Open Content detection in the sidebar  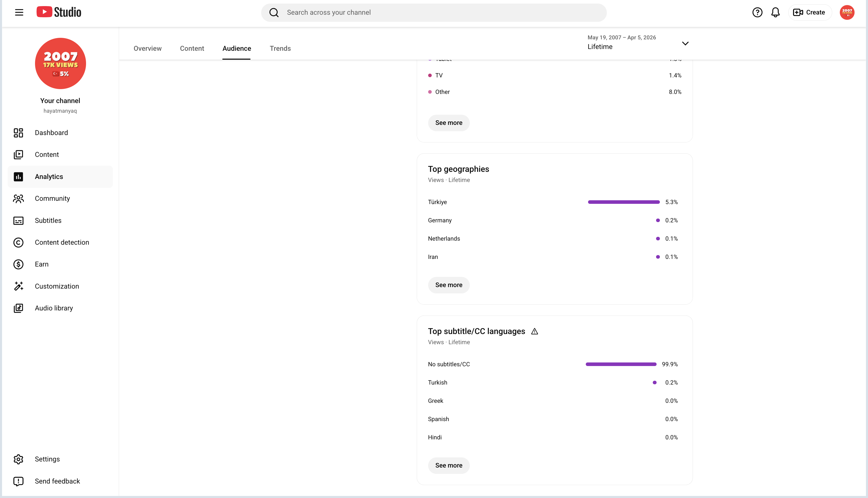click(60, 242)
